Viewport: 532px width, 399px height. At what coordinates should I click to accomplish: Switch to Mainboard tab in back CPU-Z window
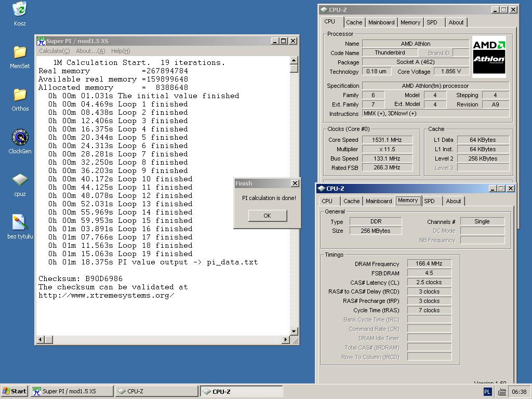click(381, 22)
